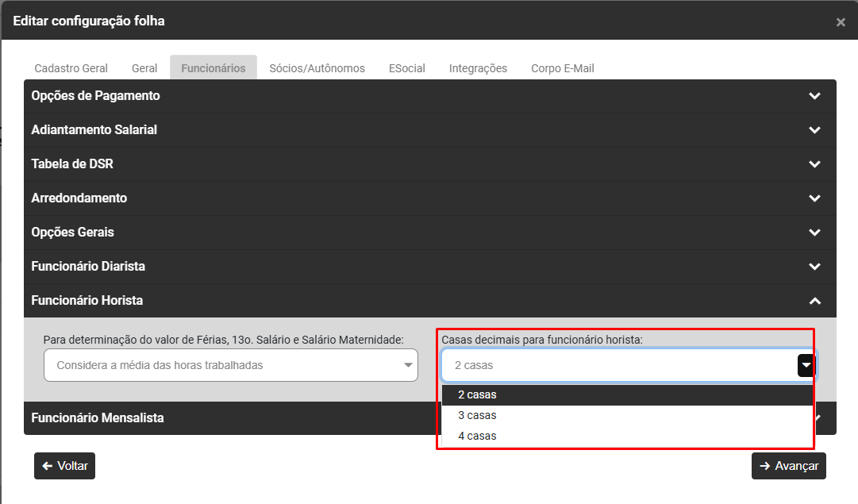Open the Integrações tab
Screen dimensions: 858x504
[478, 68]
